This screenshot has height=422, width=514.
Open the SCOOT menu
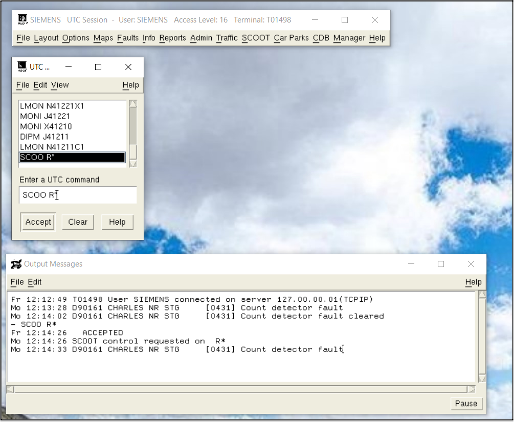click(255, 38)
